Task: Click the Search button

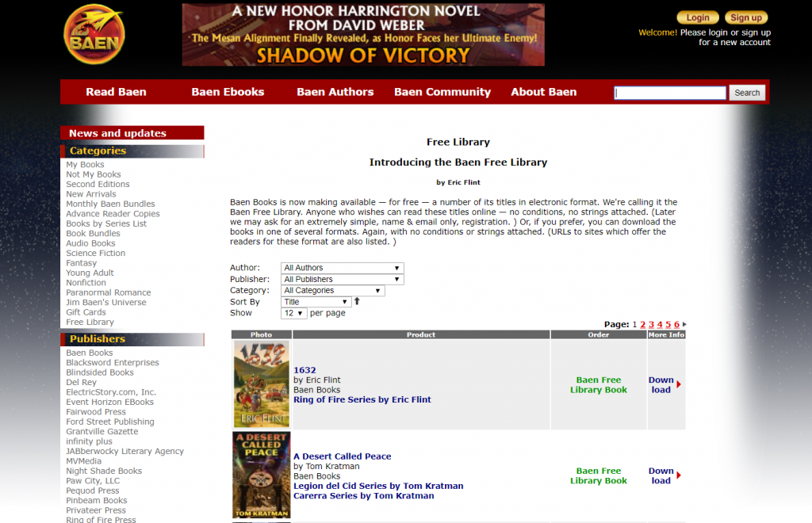Action: click(x=747, y=93)
